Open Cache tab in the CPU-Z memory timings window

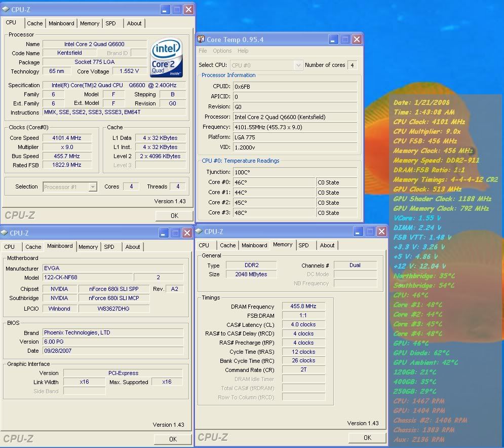tap(228, 245)
